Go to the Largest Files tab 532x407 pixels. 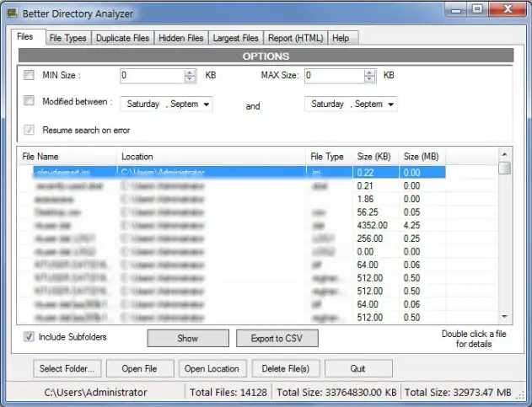click(236, 38)
